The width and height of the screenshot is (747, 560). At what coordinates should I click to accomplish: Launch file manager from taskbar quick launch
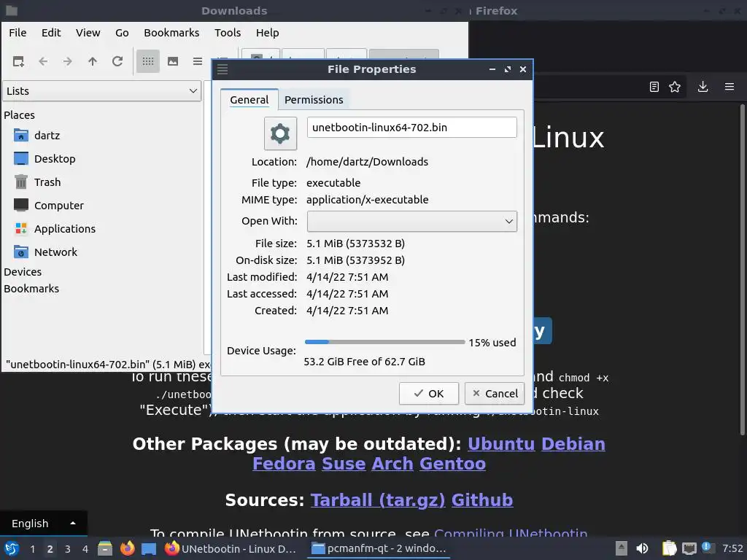pos(105,548)
